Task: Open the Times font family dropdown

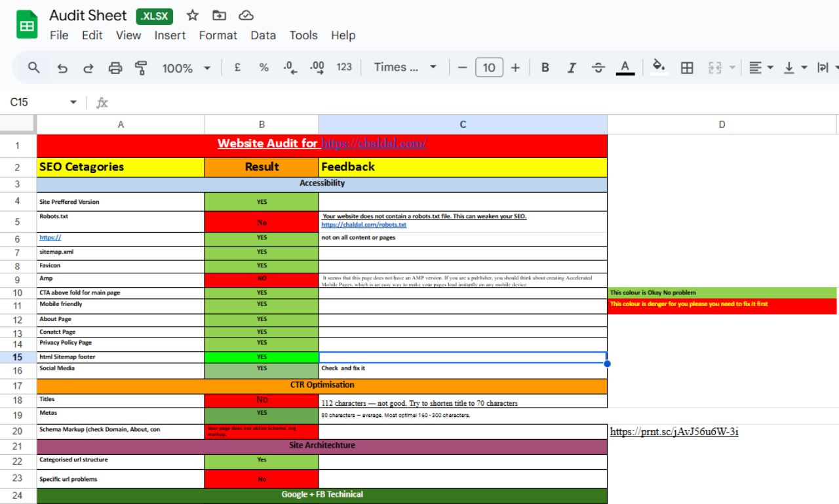Action: (x=402, y=68)
